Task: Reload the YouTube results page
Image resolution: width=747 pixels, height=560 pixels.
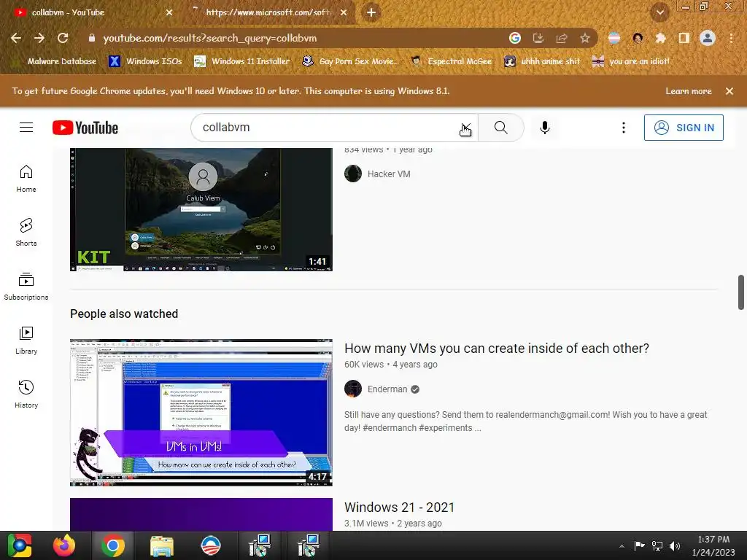Action: tap(63, 38)
